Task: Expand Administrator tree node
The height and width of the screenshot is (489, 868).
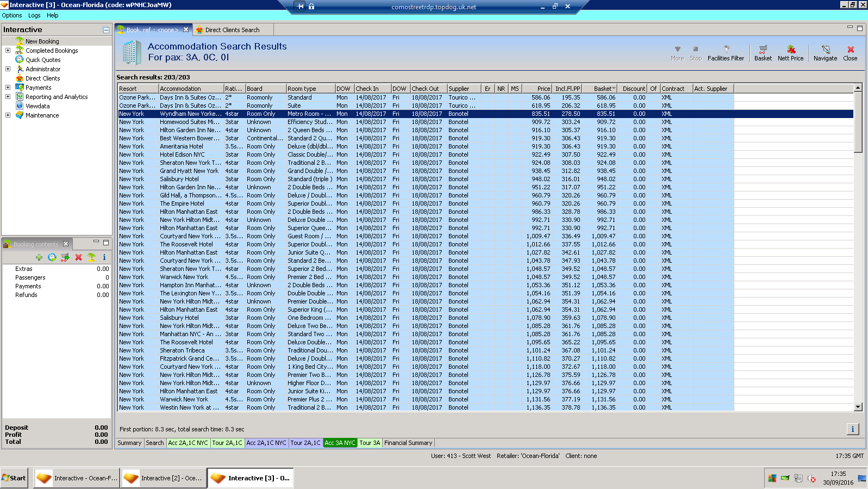Action: tap(8, 69)
